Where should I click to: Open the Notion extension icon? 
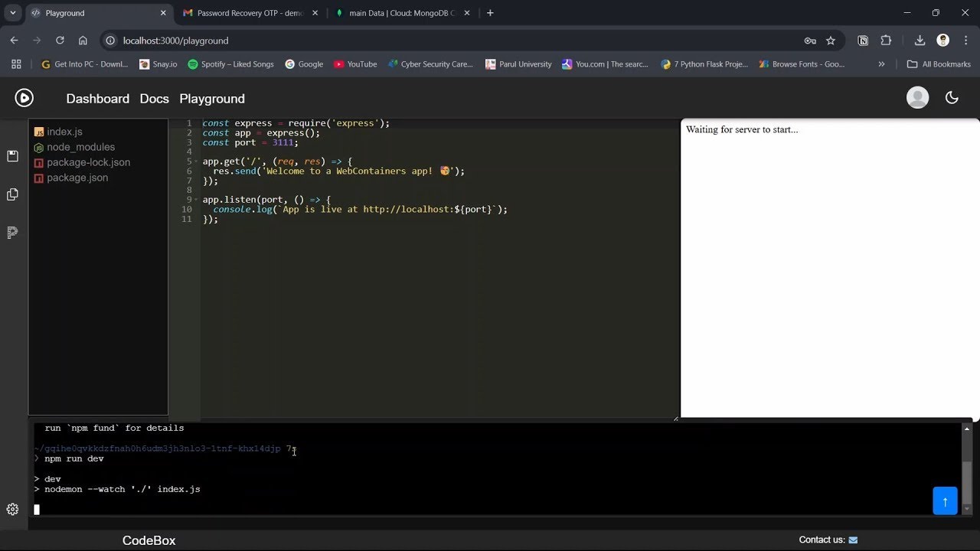tap(863, 41)
